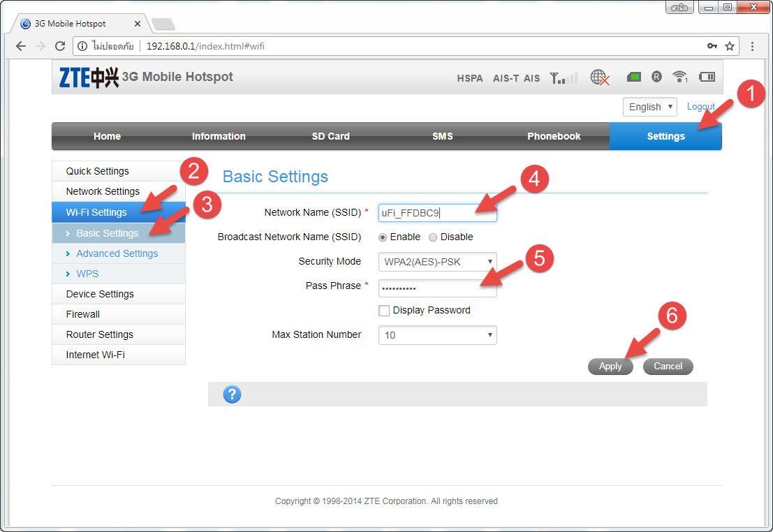Open the WPS submenu item
773x532 pixels.
tap(118, 274)
